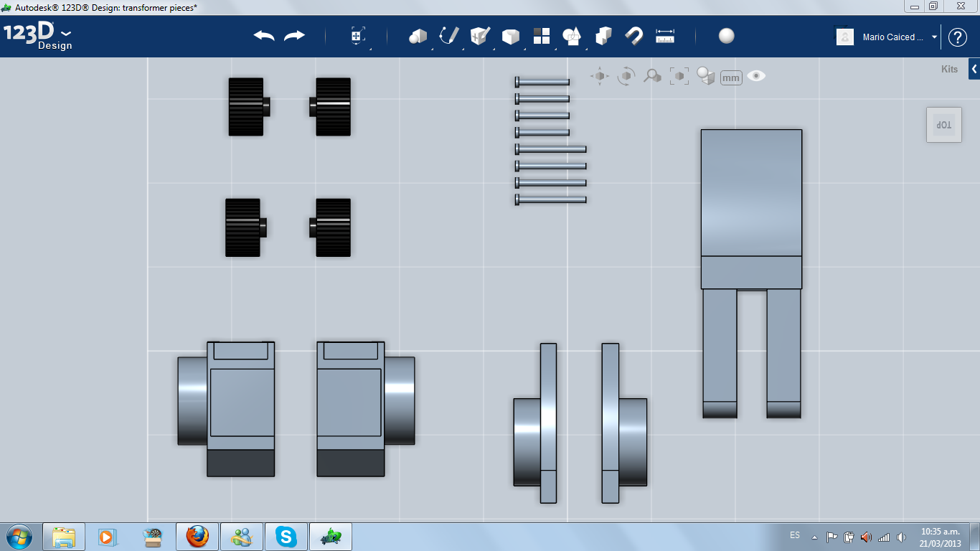Open the Transform tool menu
The image size is (980, 551).
358,36
